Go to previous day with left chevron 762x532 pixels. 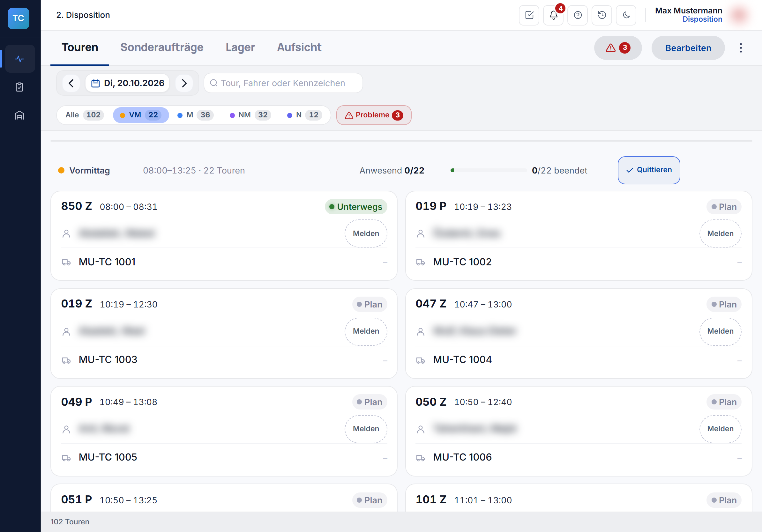click(x=71, y=83)
